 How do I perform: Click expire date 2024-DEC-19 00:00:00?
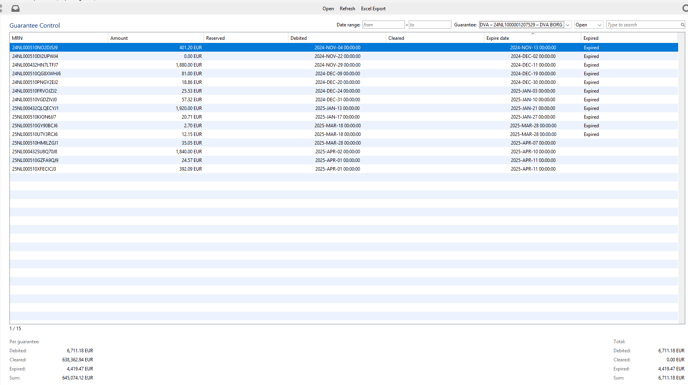pyautogui.click(x=533, y=74)
